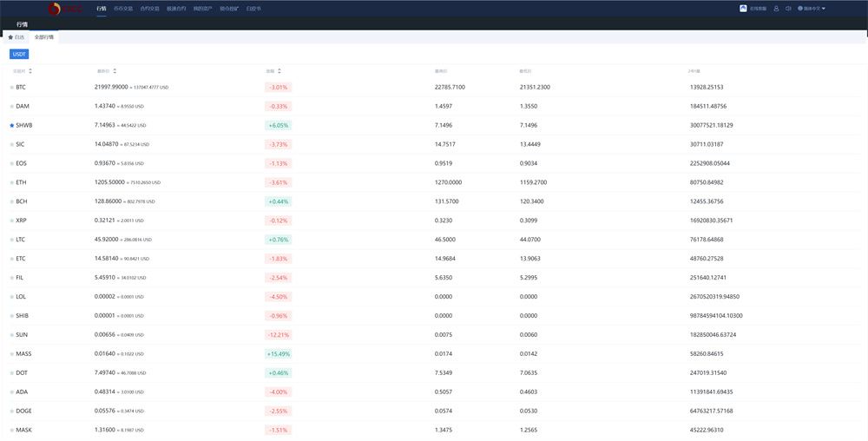
Task: Open the 极速合约 nav item
Action: 176,9
